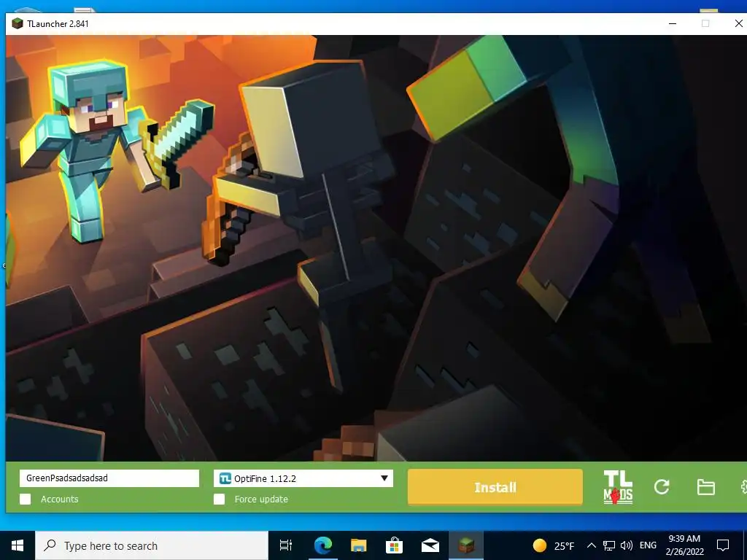Open the game folder icon

tap(705, 487)
